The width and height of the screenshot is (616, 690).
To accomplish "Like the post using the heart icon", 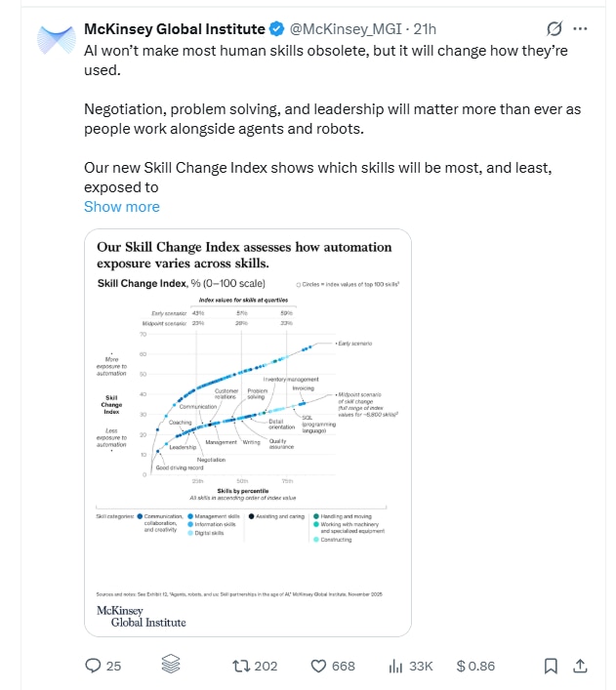I will coord(318,666).
